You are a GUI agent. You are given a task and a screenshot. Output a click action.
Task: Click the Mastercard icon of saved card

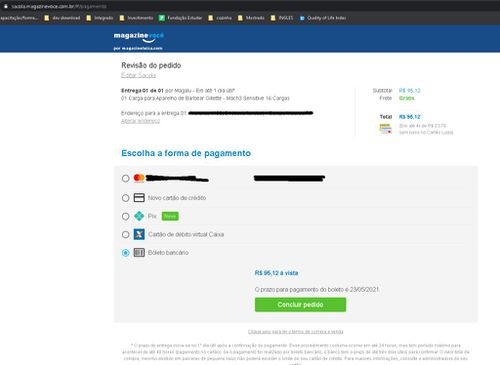pyautogui.click(x=139, y=178)
